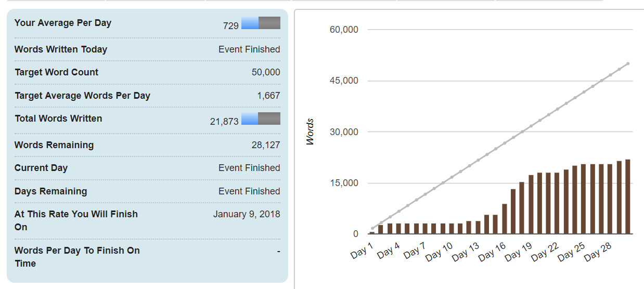Click the 50,000 target word count value

coord(266,72)
